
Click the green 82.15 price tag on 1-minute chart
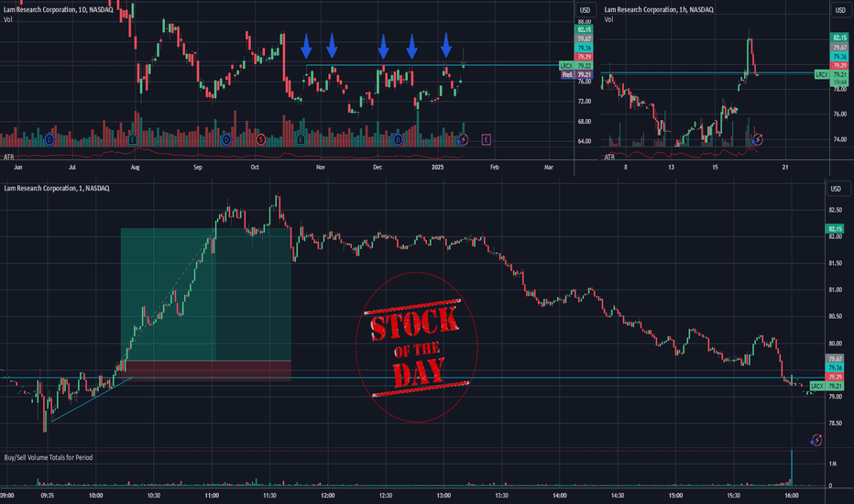(x=835, y=229)
